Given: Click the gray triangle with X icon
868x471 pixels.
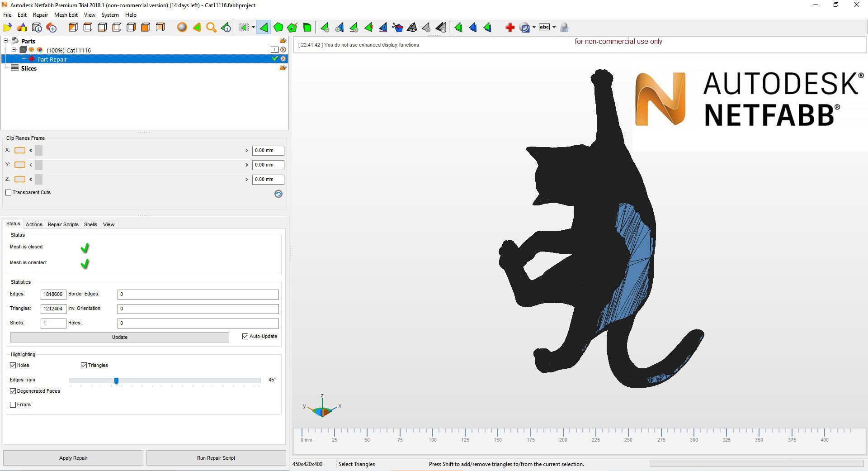Looking at the screenshot, I should (x=426, y=28).
